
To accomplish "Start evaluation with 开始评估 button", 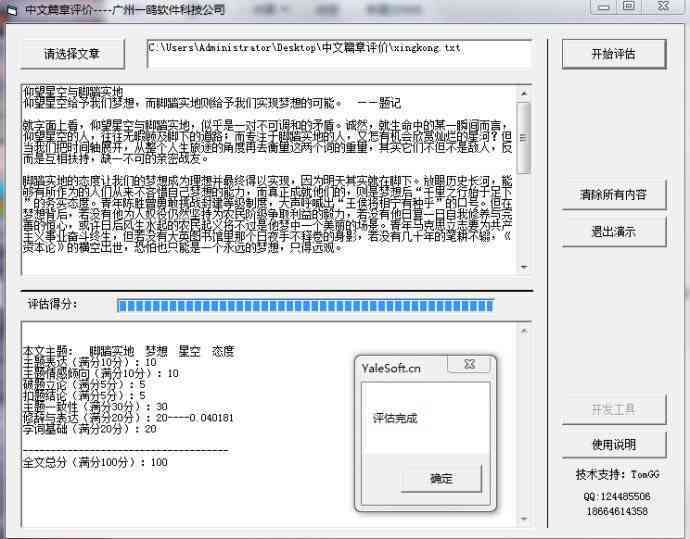I will [614, 55].
